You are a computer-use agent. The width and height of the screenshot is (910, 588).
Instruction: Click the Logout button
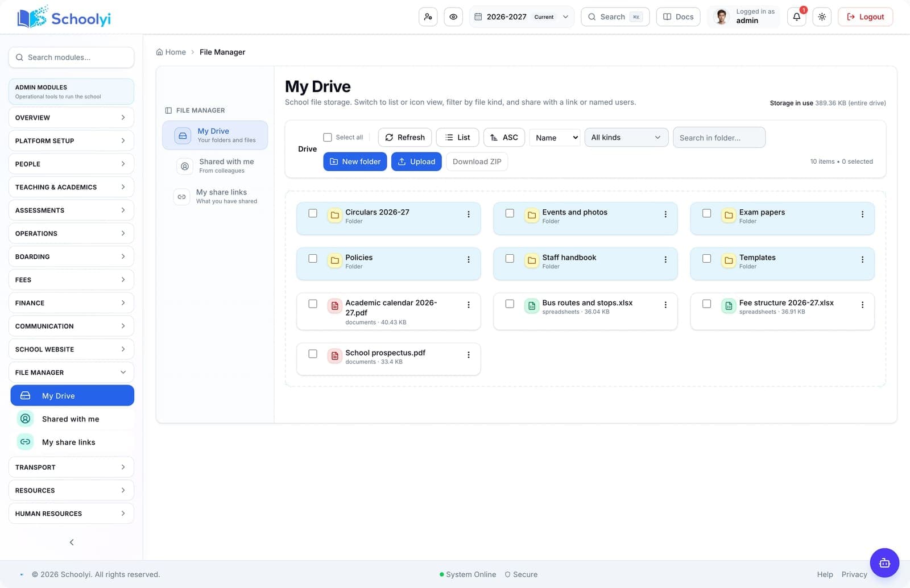coord(865,17)
